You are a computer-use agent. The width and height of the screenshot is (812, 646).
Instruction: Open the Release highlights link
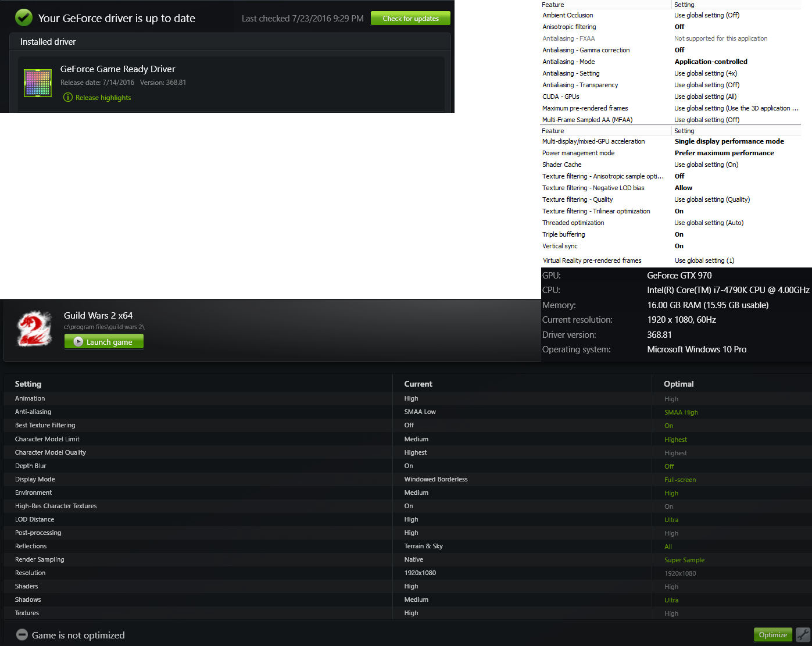(103, 98)
